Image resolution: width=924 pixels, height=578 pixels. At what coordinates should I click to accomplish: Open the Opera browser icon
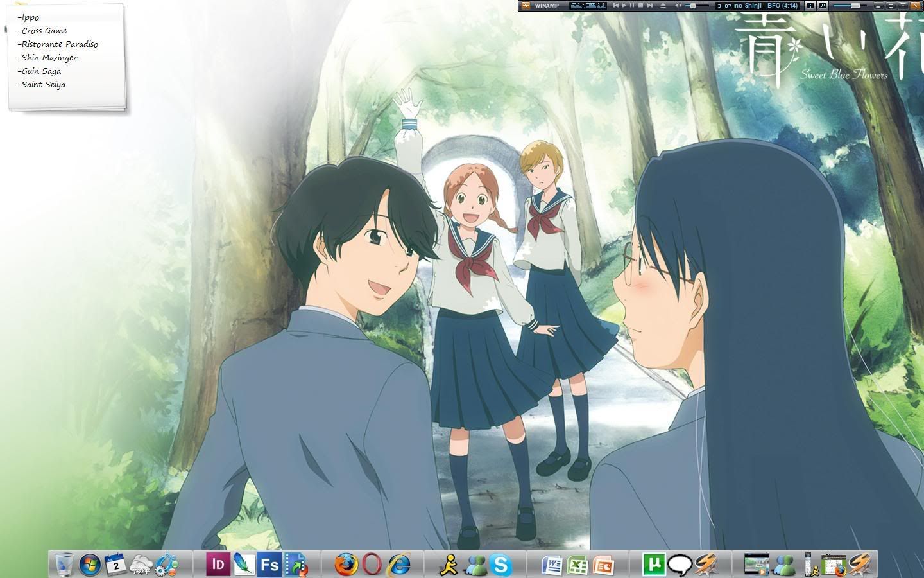(x=372, y=565)
